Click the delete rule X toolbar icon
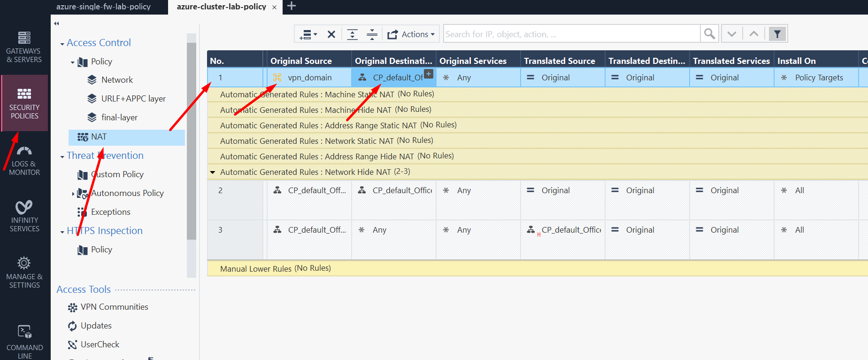868x360 pixels. point(331,34)
